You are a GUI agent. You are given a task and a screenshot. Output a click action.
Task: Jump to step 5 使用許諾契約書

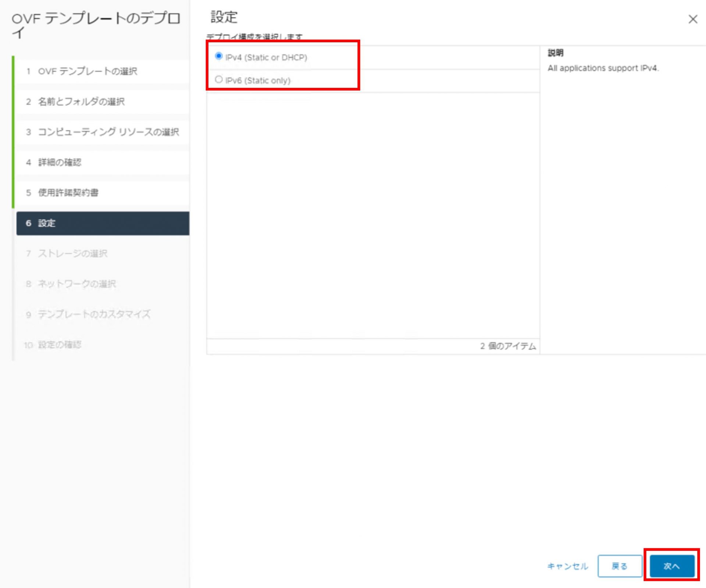(x=68, y=193)
